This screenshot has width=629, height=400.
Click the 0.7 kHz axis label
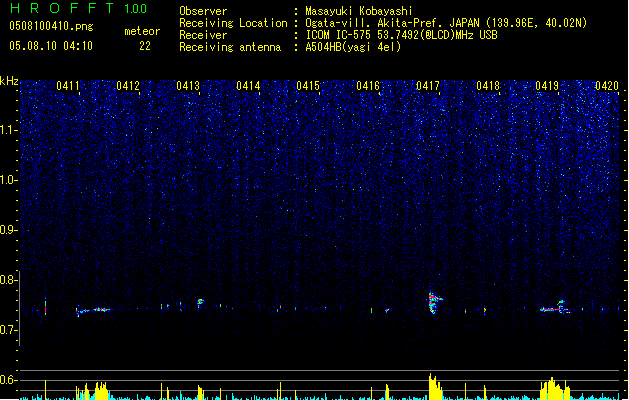[8, 330]
